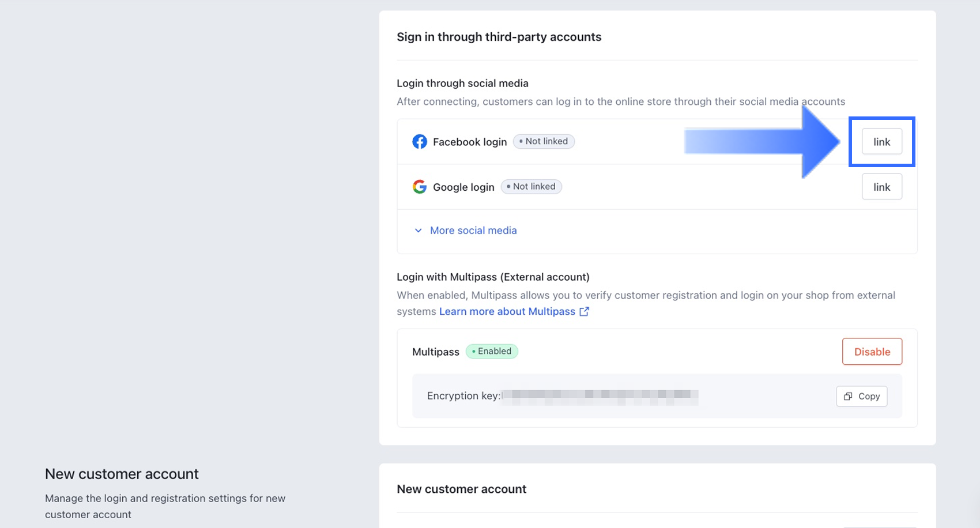Disable Multipass login
This screenshot has height=528, width=980.
872,352
